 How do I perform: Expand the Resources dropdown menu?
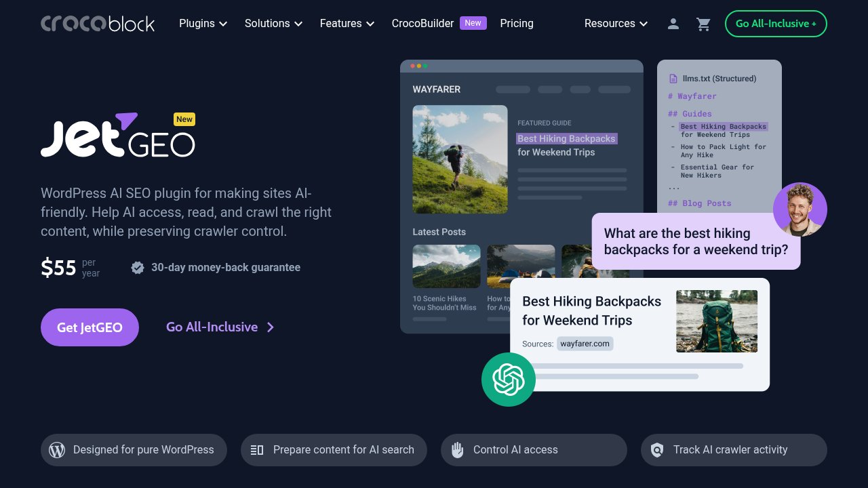click(x=616, y=24)
